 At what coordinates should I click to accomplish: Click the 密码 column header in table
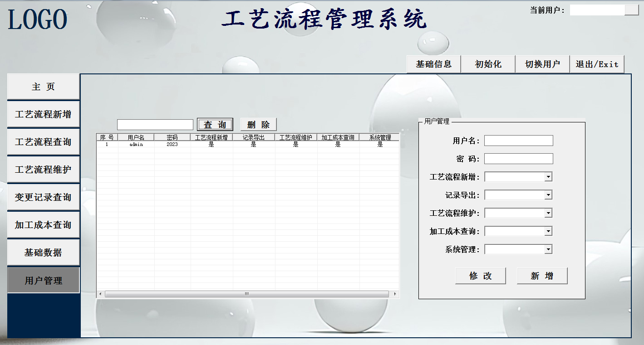coord(172,137)
